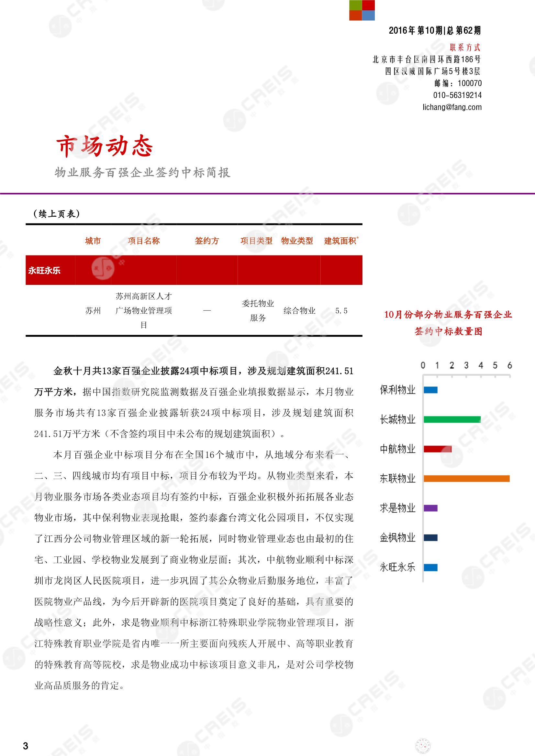Click the 市场动态 section title
The image size is (535, 756).
pos(105,146)
